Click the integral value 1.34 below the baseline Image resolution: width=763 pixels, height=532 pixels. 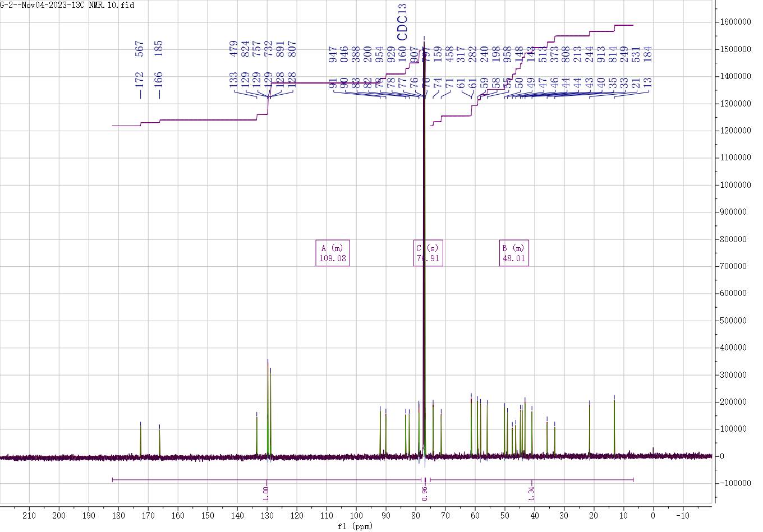pyautogui.click(x=531, y=494)
